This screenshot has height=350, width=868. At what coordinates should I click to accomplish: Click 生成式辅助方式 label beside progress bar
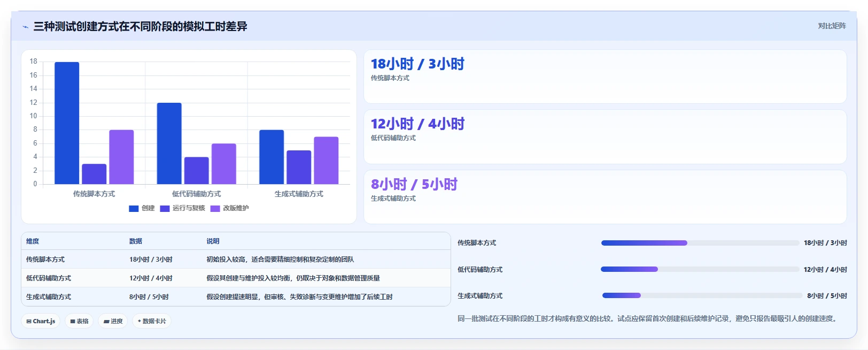480,296
